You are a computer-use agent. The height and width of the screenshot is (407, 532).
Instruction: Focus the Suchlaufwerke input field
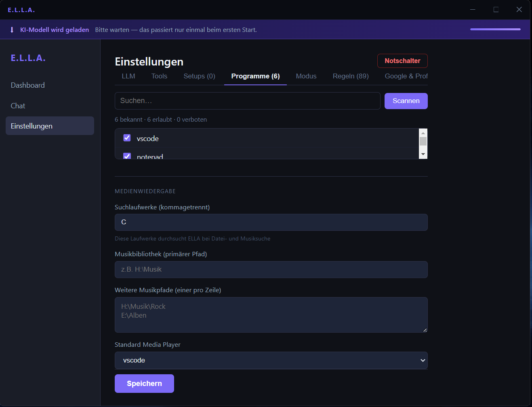[x=271, y=222]
